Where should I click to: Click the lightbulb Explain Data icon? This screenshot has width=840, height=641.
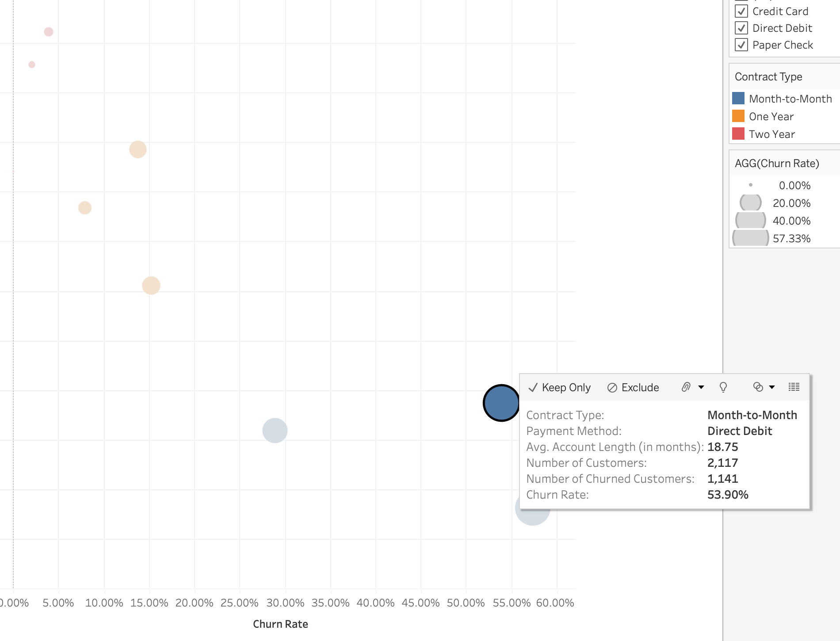723,387
